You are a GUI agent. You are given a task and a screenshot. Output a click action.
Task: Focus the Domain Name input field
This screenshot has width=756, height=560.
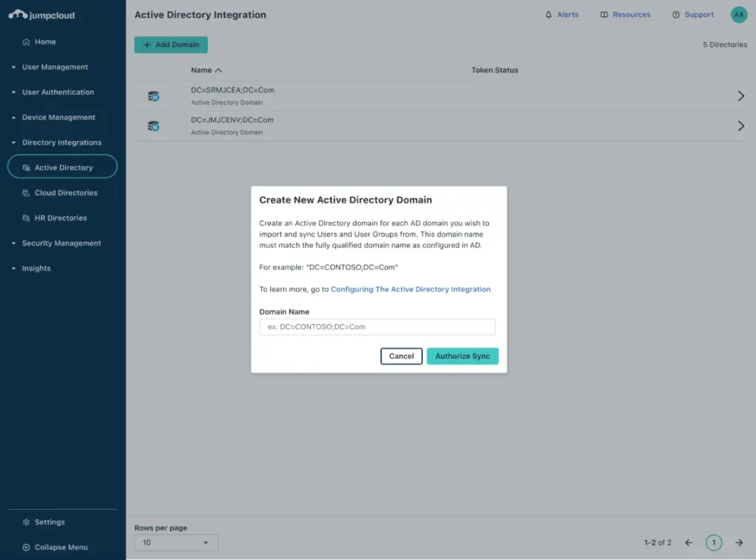[x=377, y=327]
